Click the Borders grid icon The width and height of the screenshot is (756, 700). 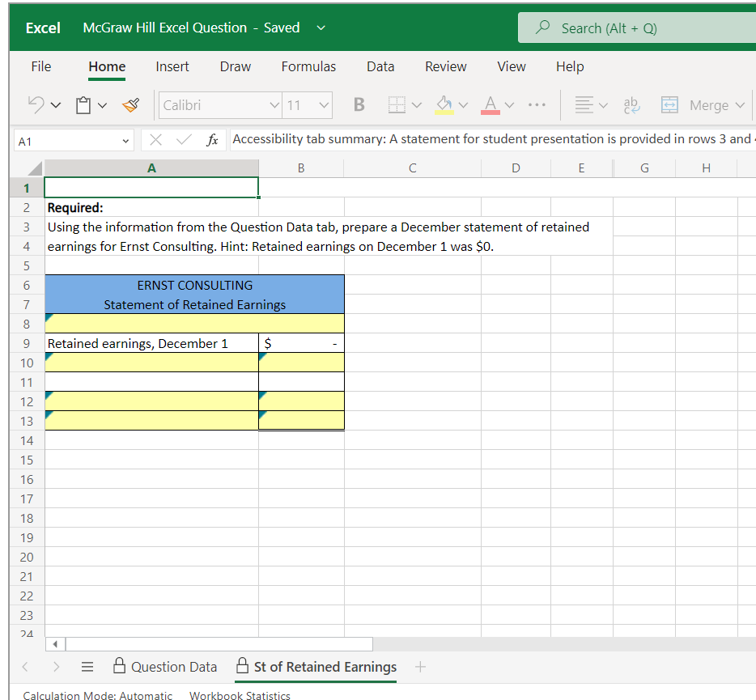click(x=397, y=105)
